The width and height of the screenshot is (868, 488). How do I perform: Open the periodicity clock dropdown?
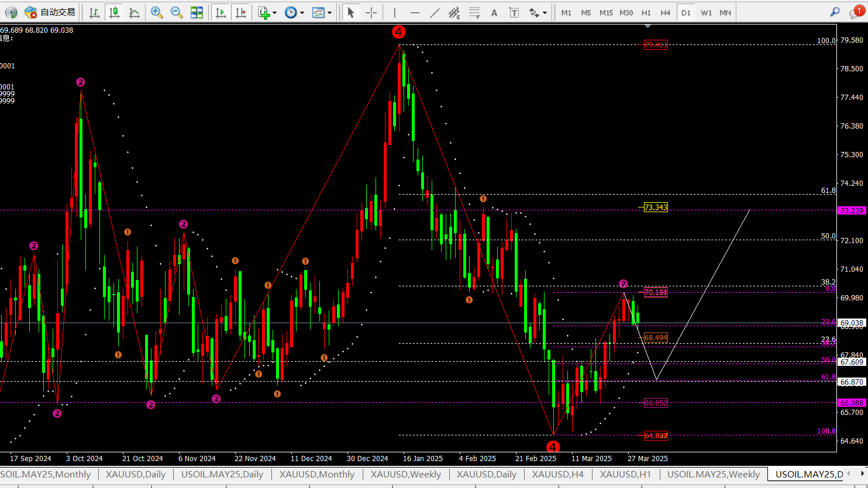pos(294,12)
